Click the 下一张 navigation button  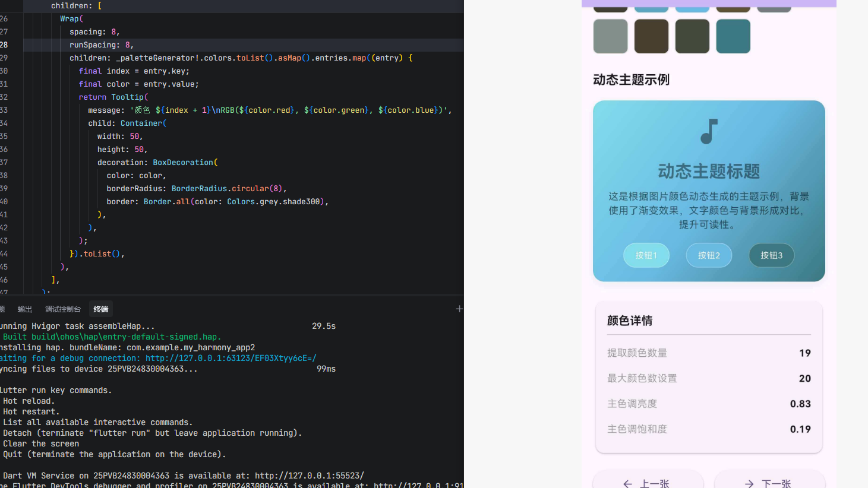[x=769, y=482]
